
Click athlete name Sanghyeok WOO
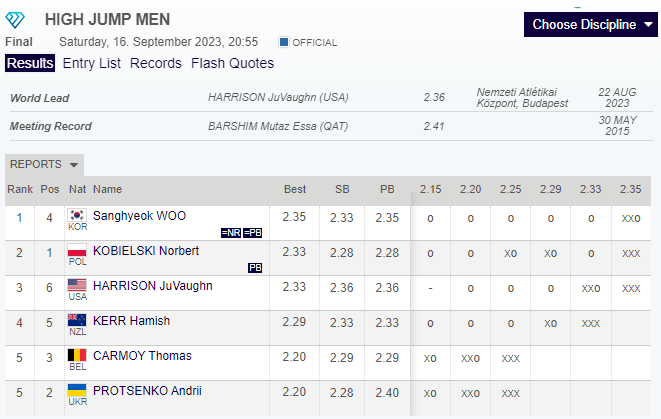tap(139, 216)
